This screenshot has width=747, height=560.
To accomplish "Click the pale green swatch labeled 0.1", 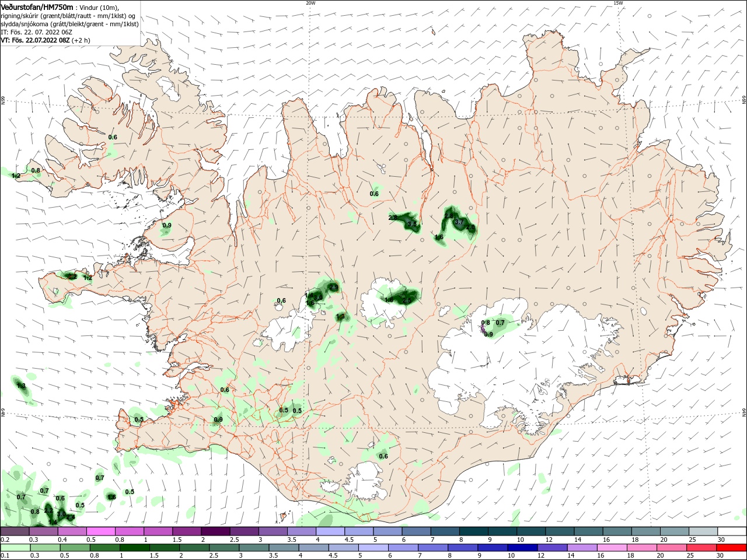I will 15,548.
